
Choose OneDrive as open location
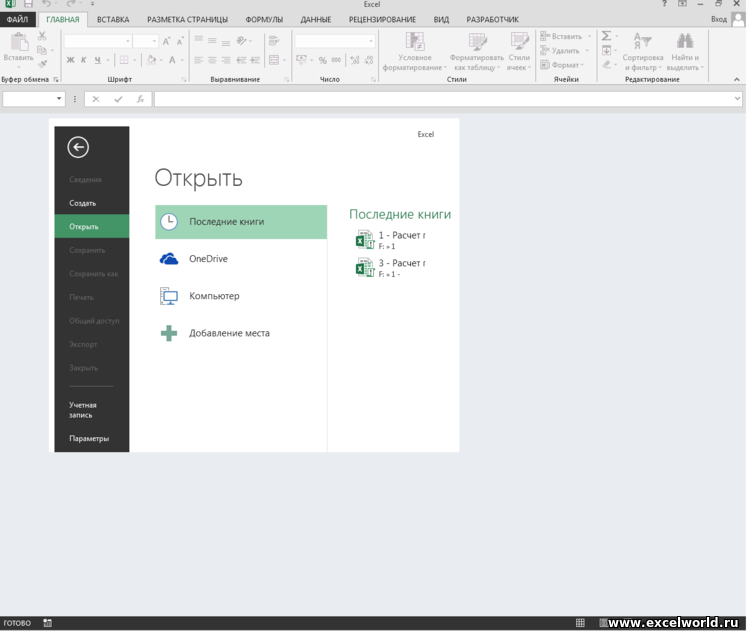click(x=241, y=259)
